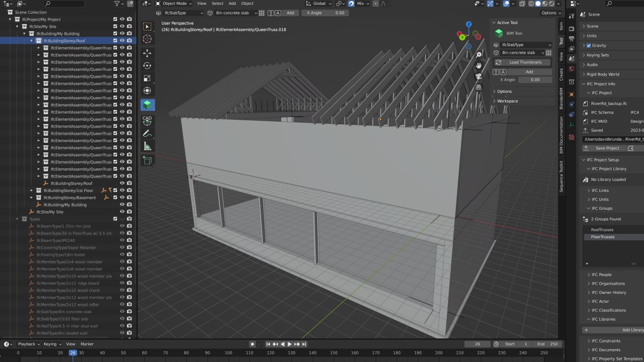644x362 pixels.
Task: Select FloorTrusses in the groups list
Action: pos(603,237)
